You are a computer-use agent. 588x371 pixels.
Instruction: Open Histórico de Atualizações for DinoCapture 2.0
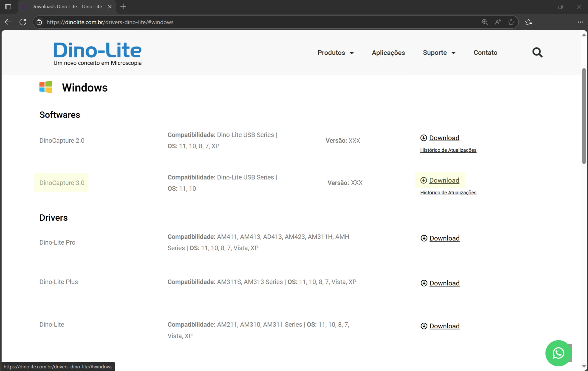(448, 150)
